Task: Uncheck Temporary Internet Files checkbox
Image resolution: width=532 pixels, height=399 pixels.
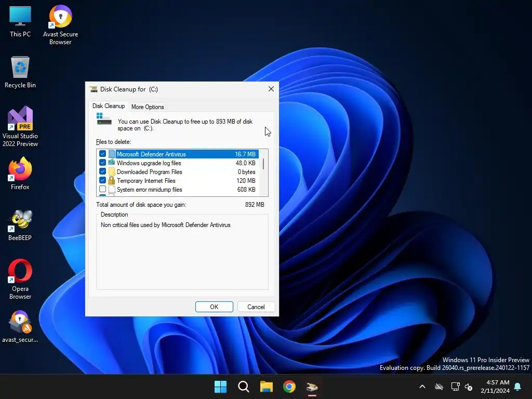Action: pos(102,180)
